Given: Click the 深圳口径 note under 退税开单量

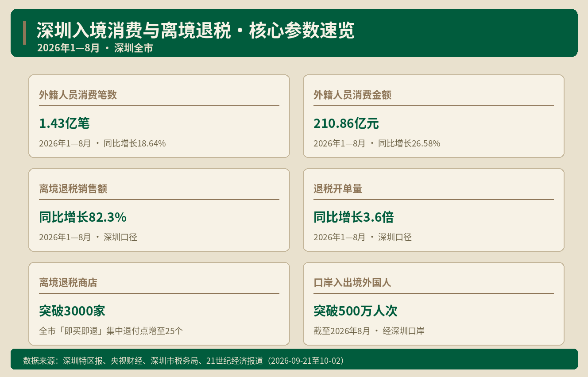Looking at the screenshot, I should pos(395,237).
